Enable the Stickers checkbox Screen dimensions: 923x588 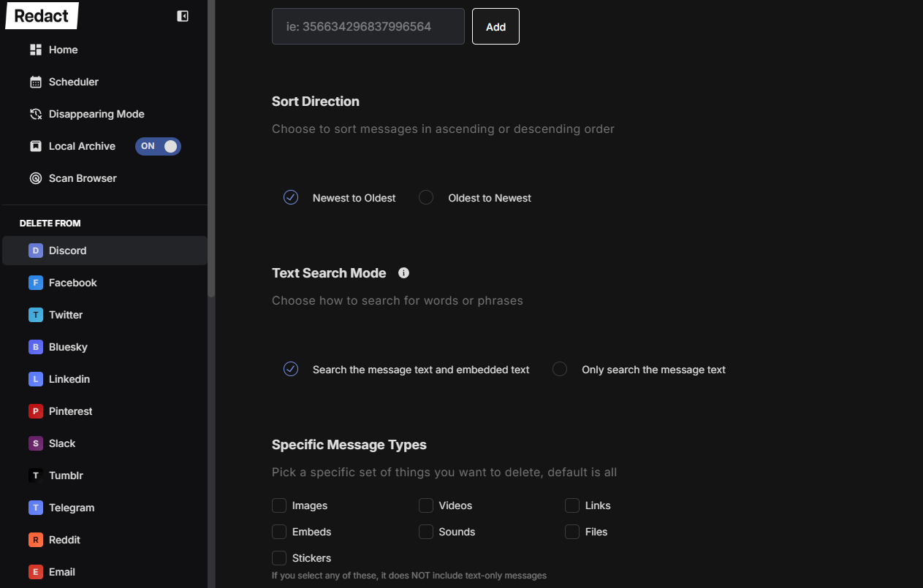(x=279, y=557)
